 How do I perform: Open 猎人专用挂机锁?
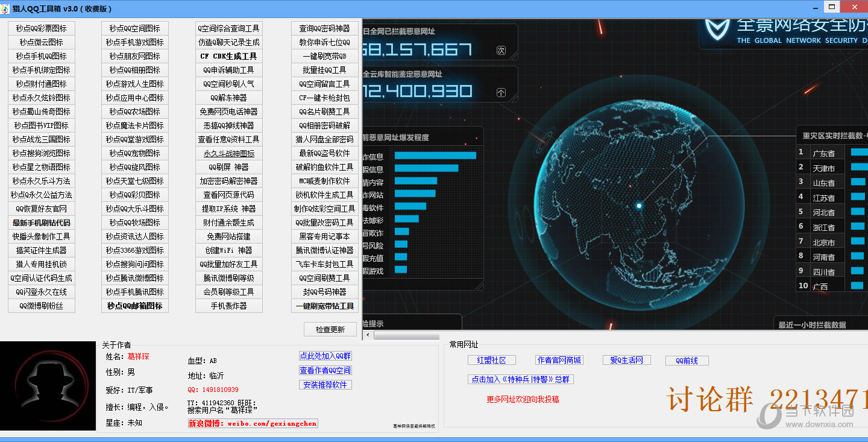(41, 264)
